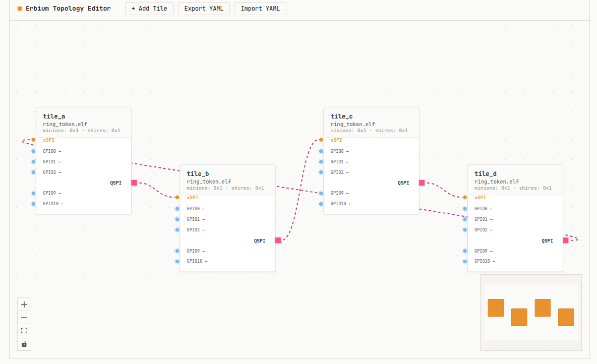Click tile_b GPIO9 blue handle
The height and width of the screenshot is (364, 597).
[x=177, y=251]
